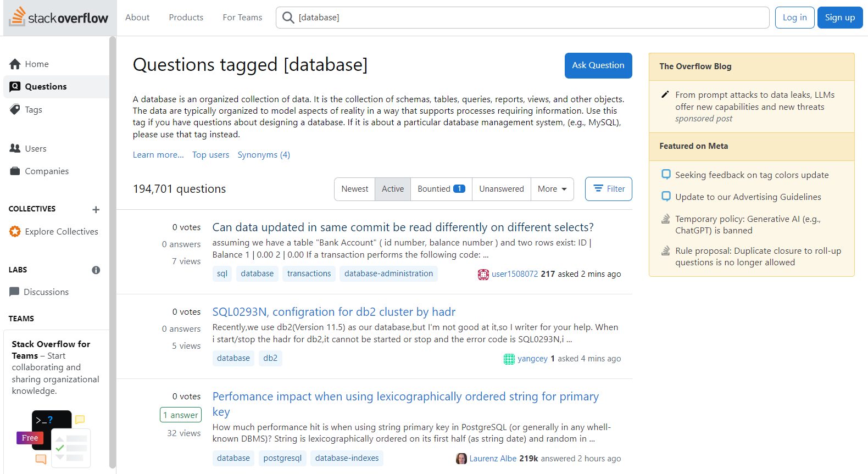This screenshot has width=868, height=474.
Task: Click the search magnifier icon
Action: 288,18
